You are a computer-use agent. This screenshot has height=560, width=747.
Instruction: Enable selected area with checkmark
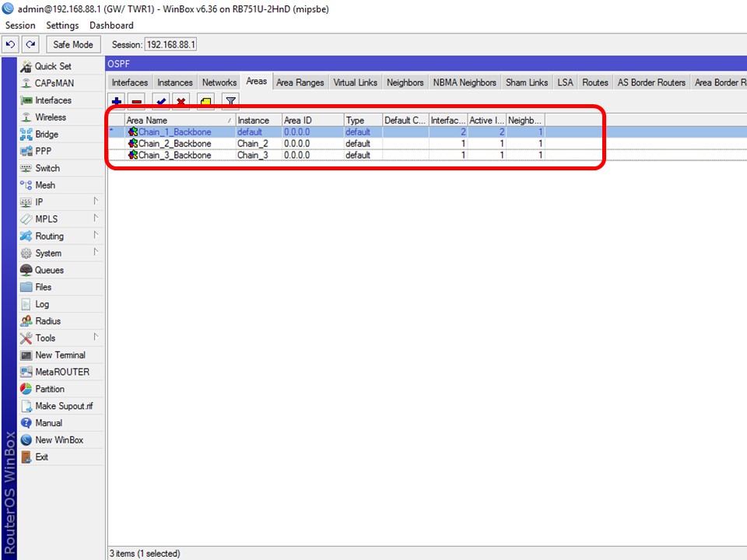coord(161,101)
